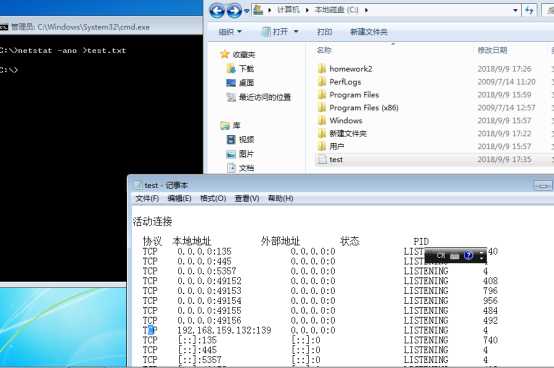Select the homework2 folder icon
Screen dimensions: 554x368
322,69
